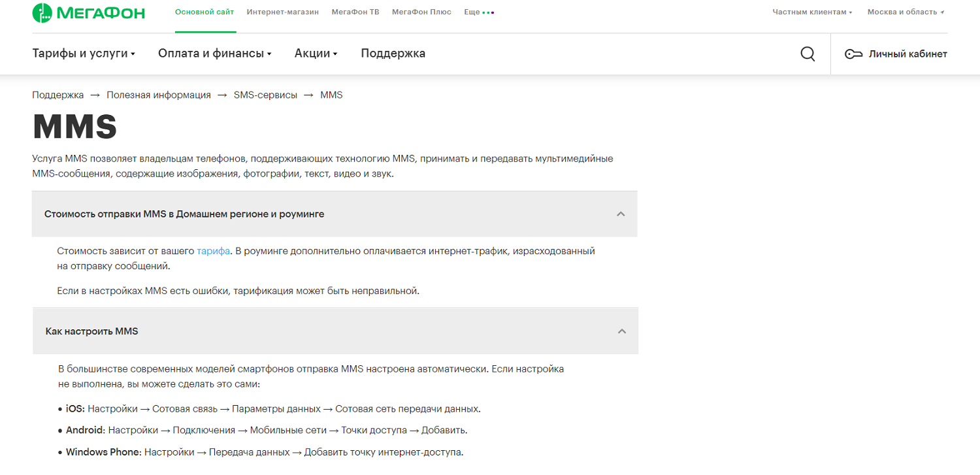
Task: Click the key icon for Личный кабинет
Action: pos(853,54)
